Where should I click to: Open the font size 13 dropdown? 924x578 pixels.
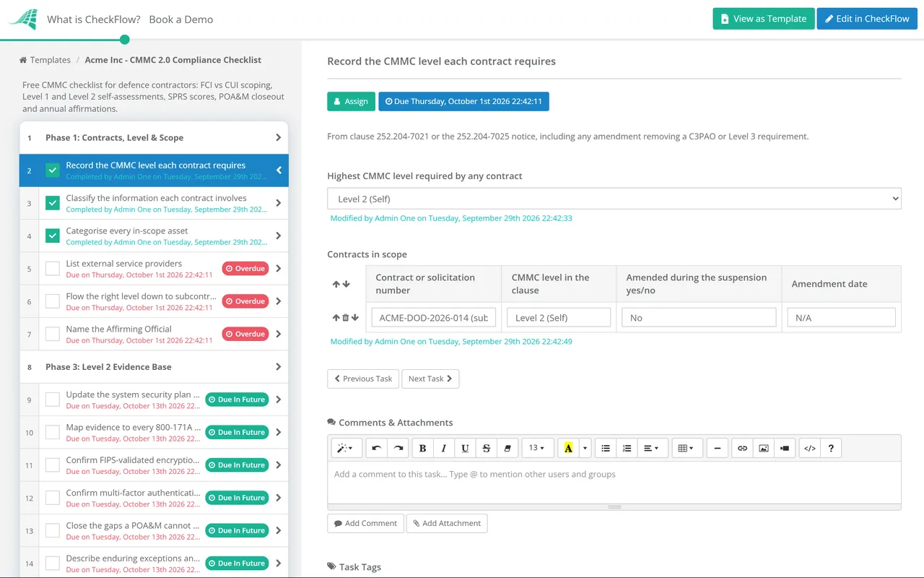click(x=537, y=448)
